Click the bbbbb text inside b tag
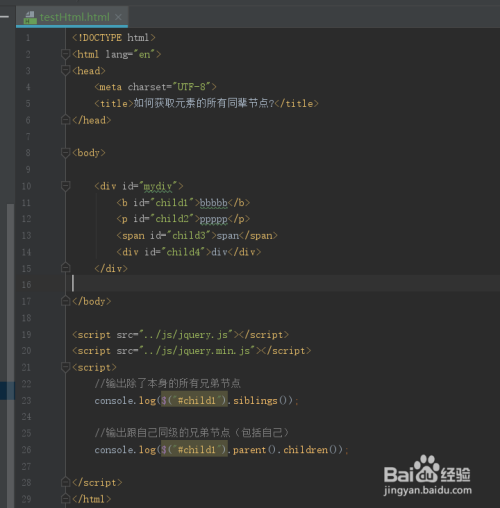The width and height of the screenshot is (500, 508). coord(213,203)
